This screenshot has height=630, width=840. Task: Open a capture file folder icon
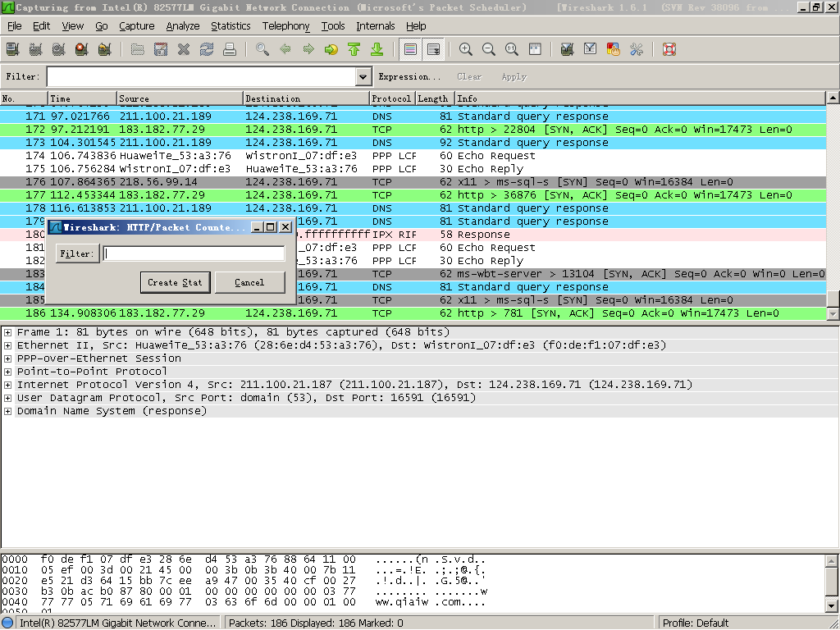coord(138,49)
